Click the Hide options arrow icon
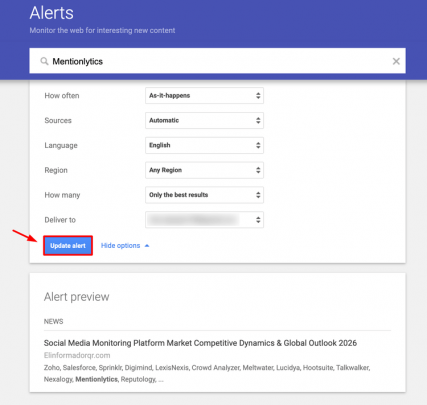427x405 pixels. [x=147, y=246]
